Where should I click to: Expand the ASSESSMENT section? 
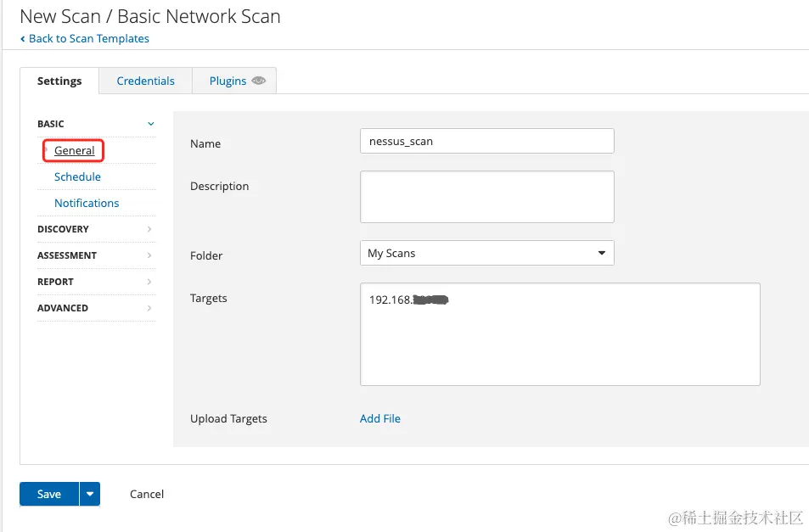97,255
